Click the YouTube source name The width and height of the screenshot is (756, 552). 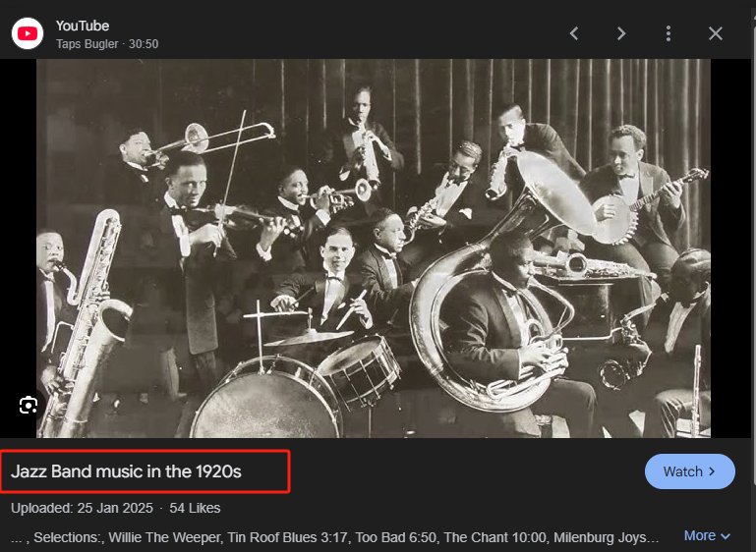(83, 26)
